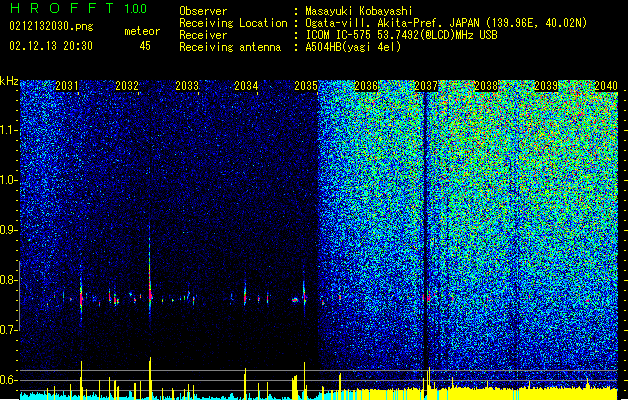Screen dimensions: 629x400
Task: Click the 0.8 kHz axis label
Action: tap(9, 280)
